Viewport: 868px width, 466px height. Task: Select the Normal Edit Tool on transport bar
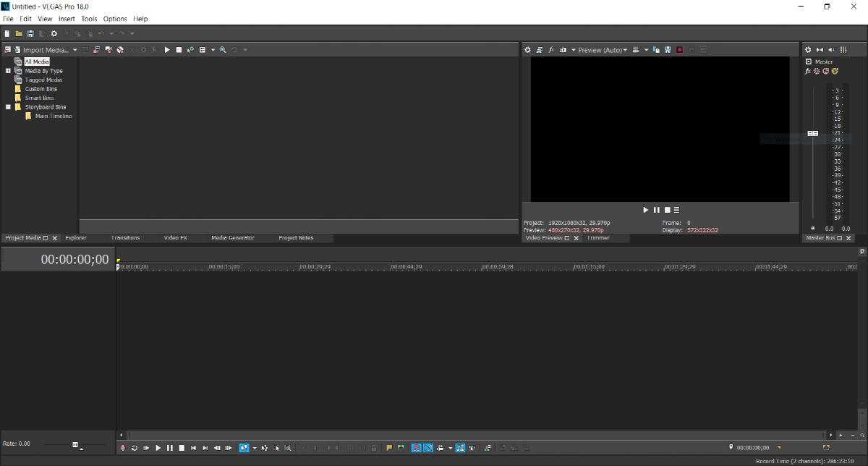coord(244,448)
